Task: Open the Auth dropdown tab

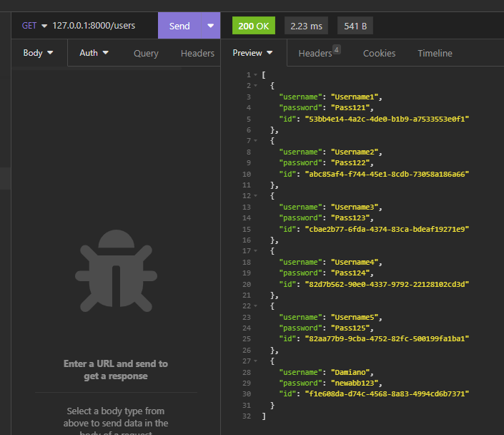Action: click(x=94, y=53)
